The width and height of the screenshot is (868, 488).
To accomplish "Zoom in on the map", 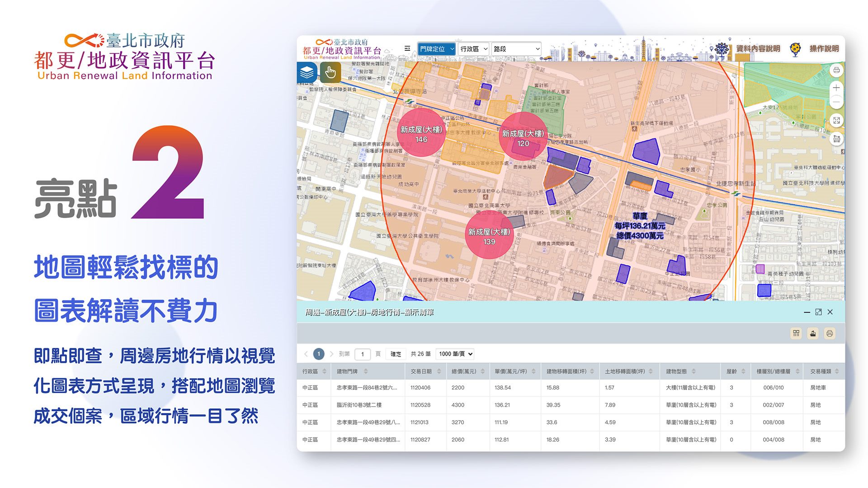I will click(836, 88).
